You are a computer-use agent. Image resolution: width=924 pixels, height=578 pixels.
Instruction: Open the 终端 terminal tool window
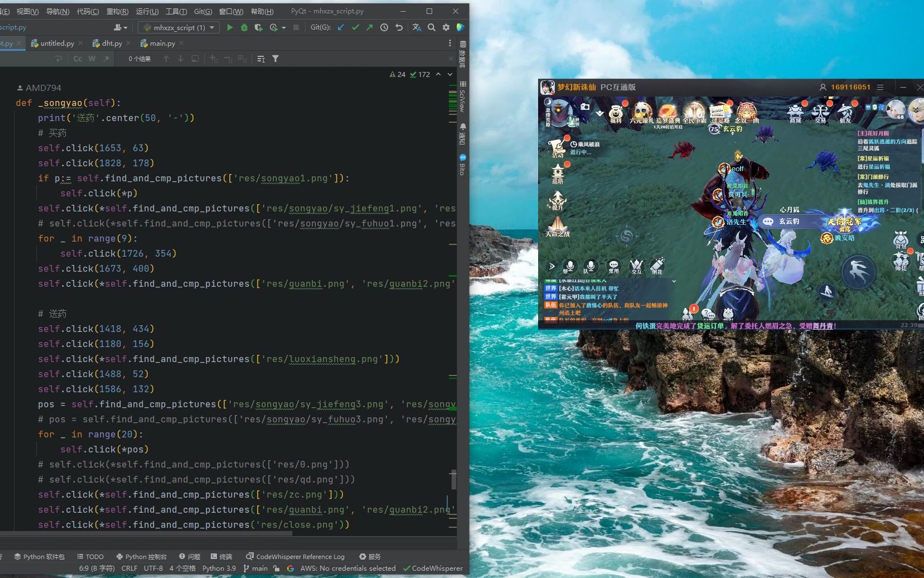click(x=221, y=556)
